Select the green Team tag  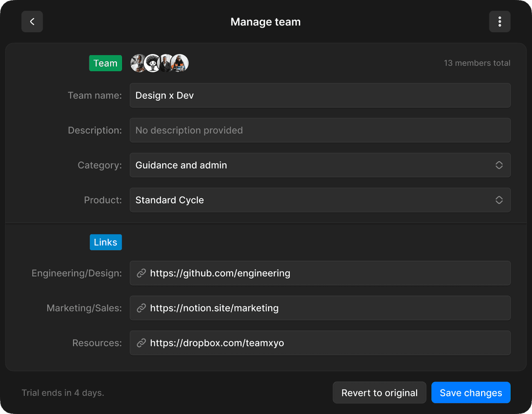click(105, 63)
